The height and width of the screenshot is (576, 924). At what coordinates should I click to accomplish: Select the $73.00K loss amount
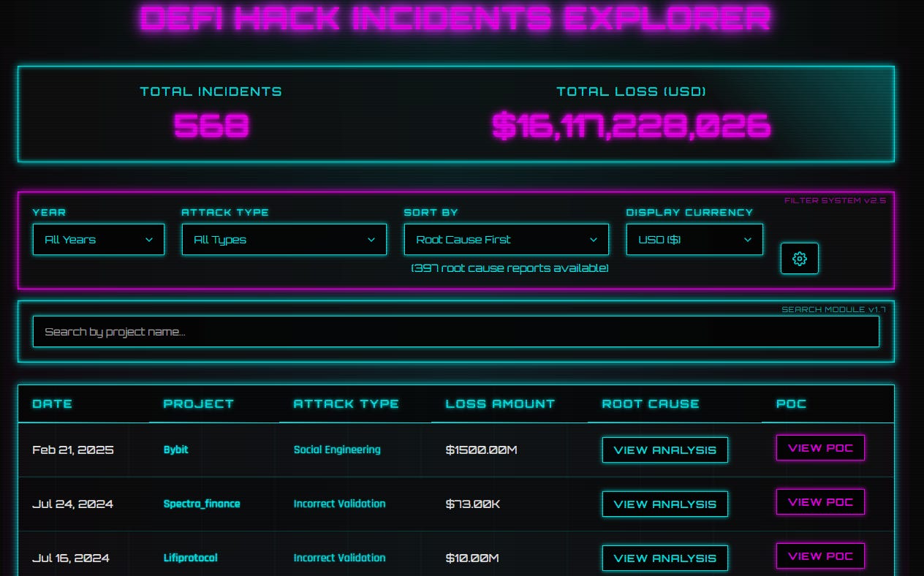click(x=472, y=504)
